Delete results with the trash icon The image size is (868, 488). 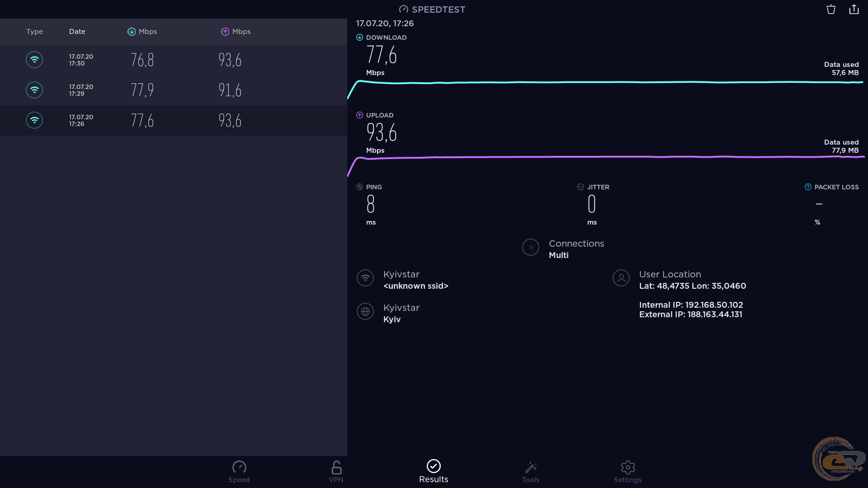(x=831, y=9)
